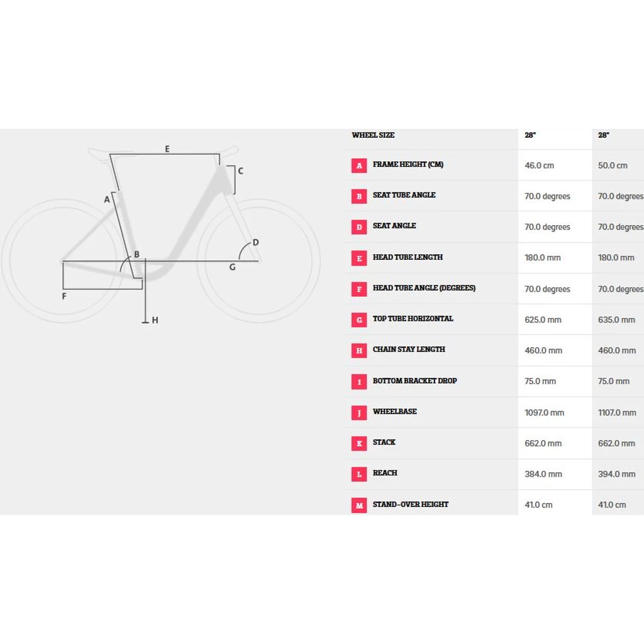
Task: Click the Wheel Size header label
Action: [373, 135]
